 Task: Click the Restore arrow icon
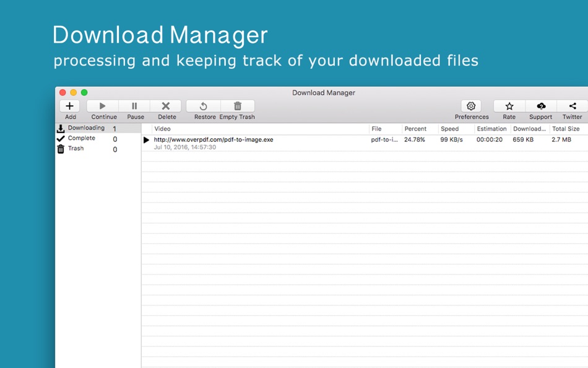[x=203, y=106]
